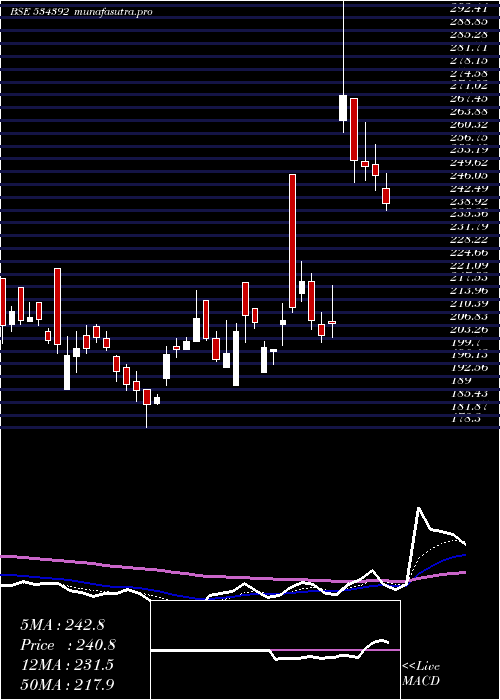
Task: Select the '5MA : 242.8' readout
Action: point(62,625)
